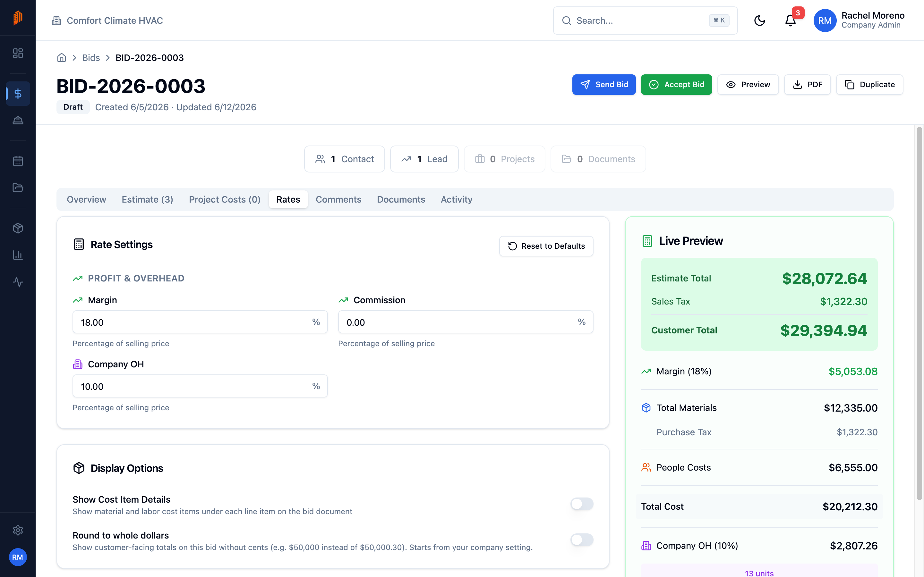924x577 pixels.
Task: Enable Show Cost Item Details toggle
Action: [582, 504]
